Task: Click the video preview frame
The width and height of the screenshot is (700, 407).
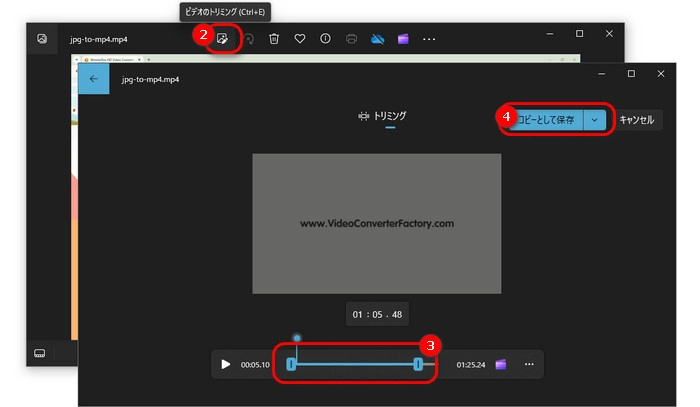Action: tap(377, 224)
